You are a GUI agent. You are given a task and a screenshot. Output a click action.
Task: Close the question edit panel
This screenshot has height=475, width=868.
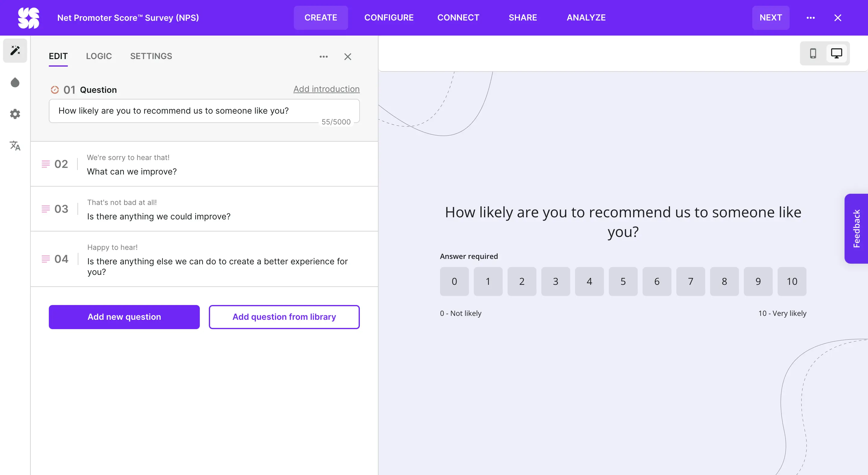348,57
